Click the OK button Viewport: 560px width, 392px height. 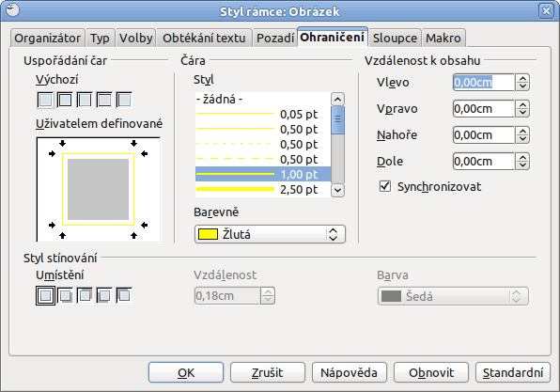(x=186, y=372)
